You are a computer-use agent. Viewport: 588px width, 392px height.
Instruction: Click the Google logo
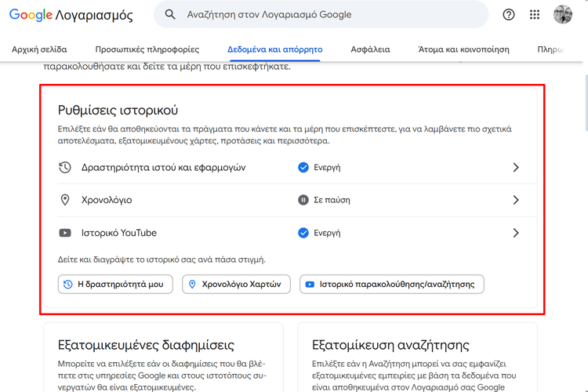pos(31,15)
